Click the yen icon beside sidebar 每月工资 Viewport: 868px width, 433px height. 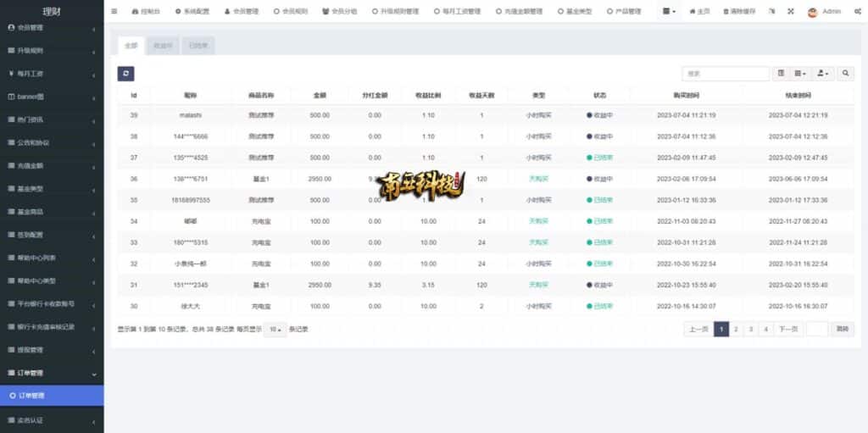(x=11, y=73)
